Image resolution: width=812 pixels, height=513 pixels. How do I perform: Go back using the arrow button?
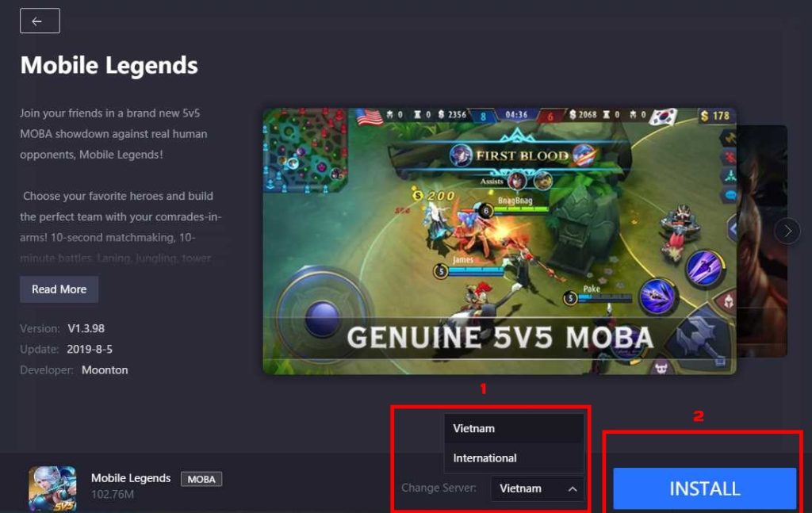(40, 21)
